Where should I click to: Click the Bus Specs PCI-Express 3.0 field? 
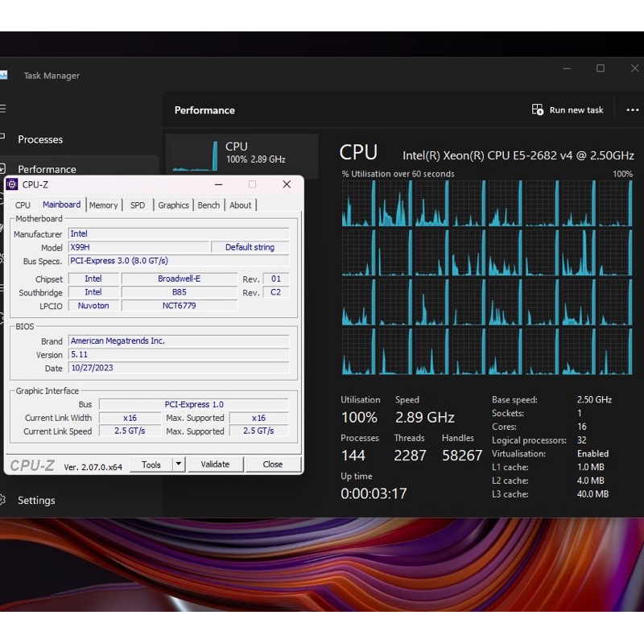pos(178,261)
